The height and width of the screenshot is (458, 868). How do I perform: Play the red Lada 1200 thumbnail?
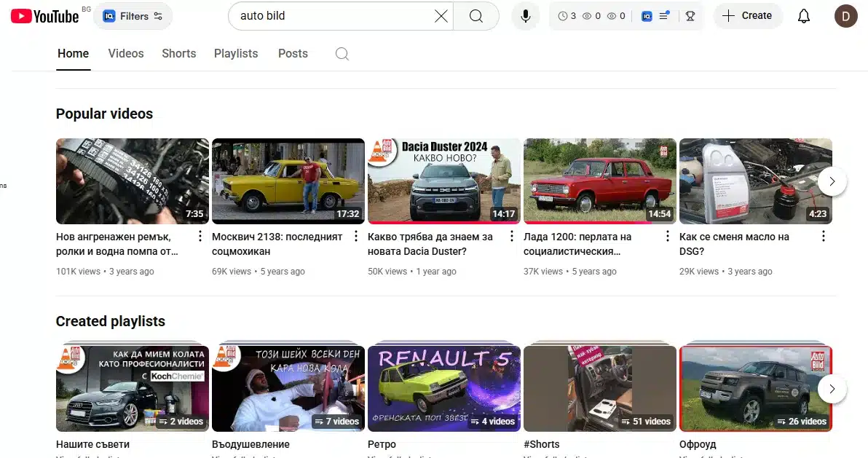point(600,181)
